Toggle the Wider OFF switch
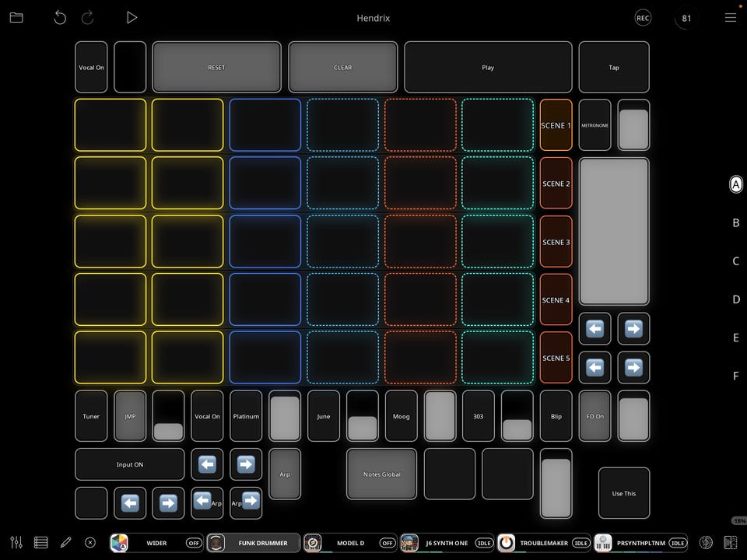The width and height of the screenshot is (747, 560). [194, 543]
